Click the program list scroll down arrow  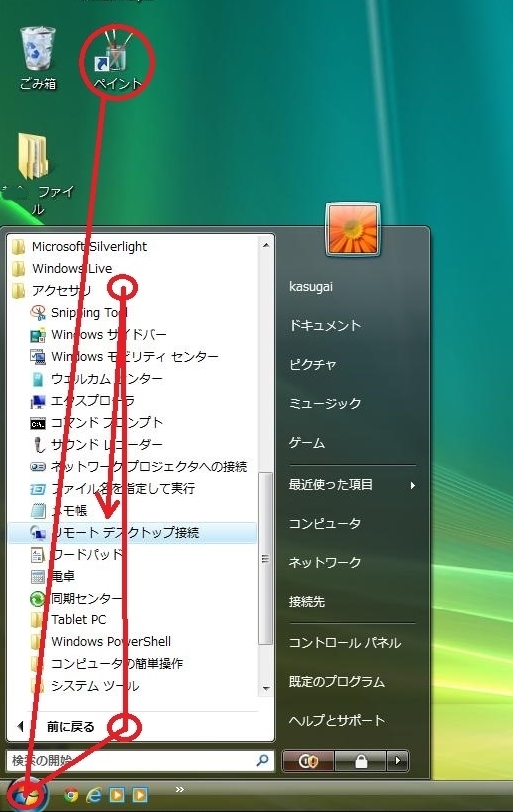coord(266,688)
